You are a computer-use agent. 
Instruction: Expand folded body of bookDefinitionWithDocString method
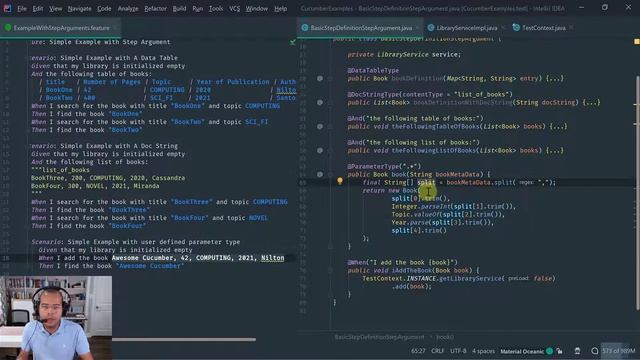[x=592, y=102]
